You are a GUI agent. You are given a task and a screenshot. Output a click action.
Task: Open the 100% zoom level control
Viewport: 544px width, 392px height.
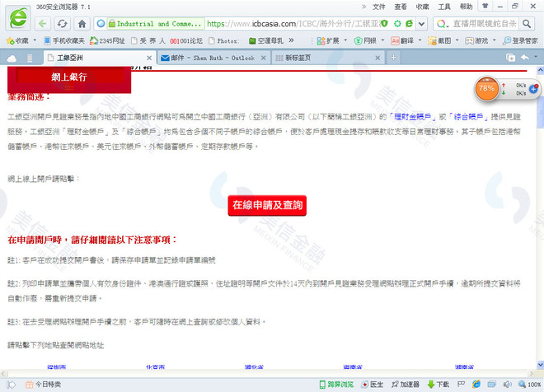click(530, 384)
